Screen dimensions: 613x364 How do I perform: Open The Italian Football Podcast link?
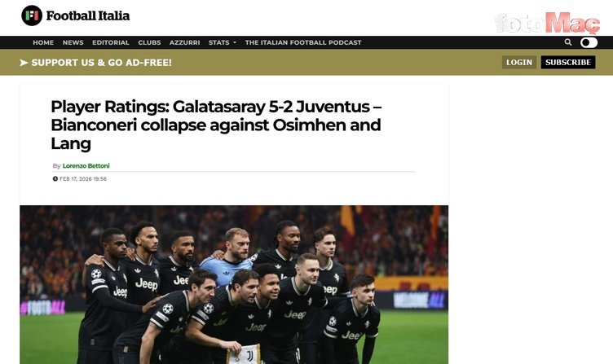303,42
